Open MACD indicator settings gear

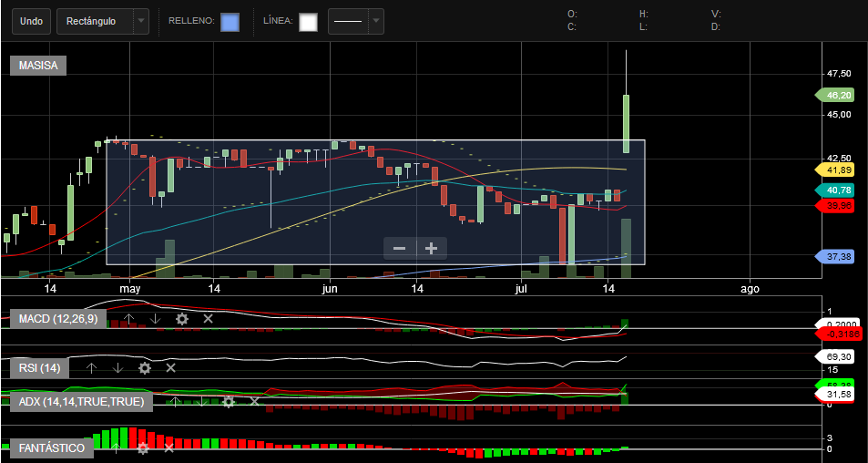tap(182, 318)
